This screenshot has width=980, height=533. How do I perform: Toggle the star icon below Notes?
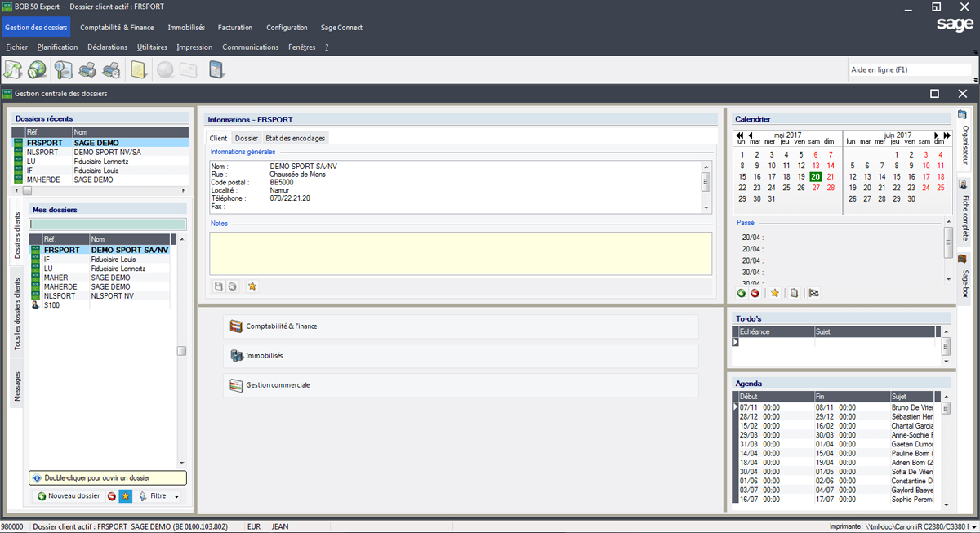click(x=252, y=286)
